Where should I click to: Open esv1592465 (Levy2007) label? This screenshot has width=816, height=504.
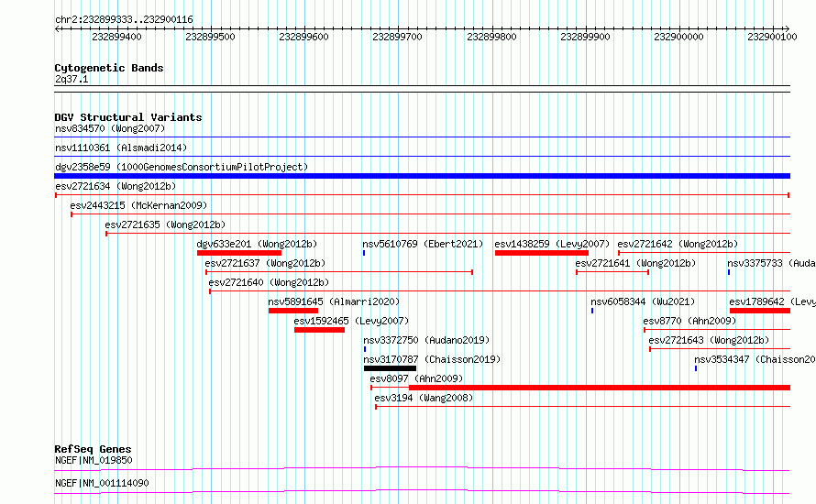tap(351, 321)
